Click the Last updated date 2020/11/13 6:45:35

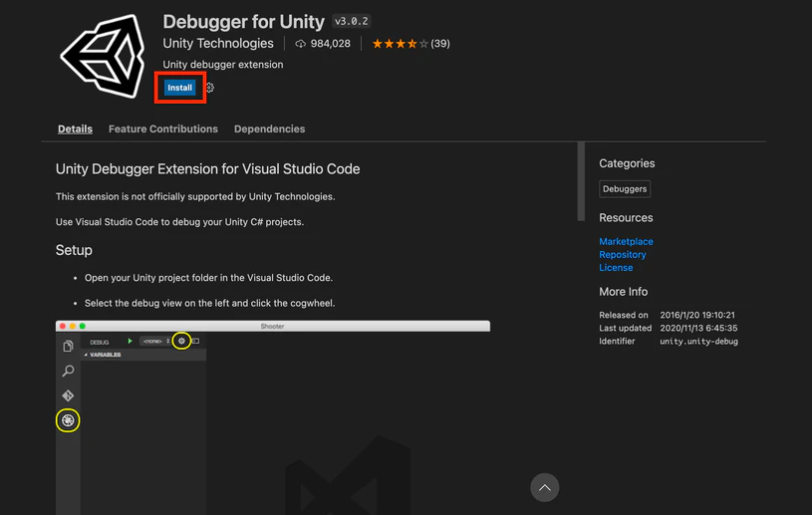pos(698,328)
